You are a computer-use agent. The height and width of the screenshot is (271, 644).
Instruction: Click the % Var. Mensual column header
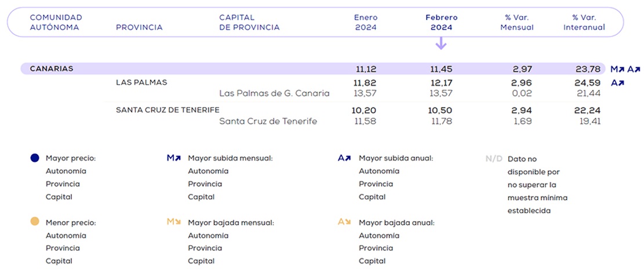516,22
